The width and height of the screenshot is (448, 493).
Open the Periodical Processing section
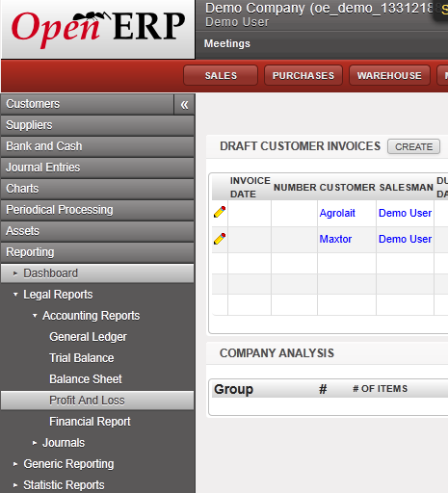click(97, 210)
